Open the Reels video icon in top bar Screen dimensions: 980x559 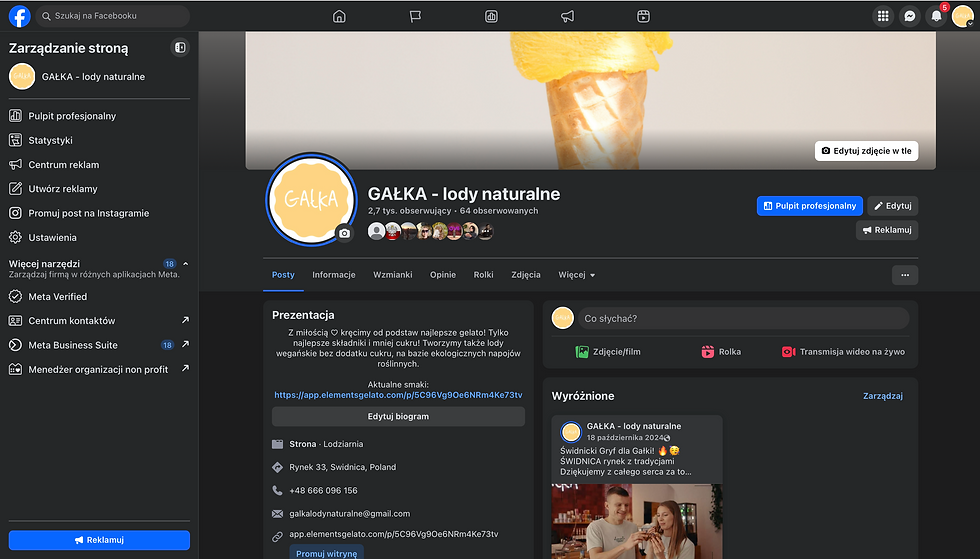(643, 16)
